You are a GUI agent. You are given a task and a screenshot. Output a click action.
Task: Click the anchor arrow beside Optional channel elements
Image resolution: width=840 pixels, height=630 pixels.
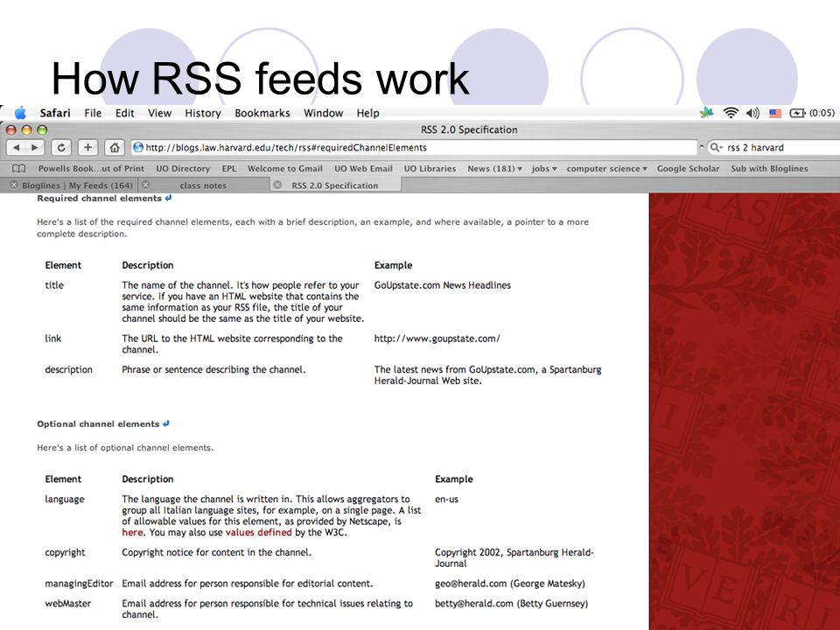[x=166, y=423]
